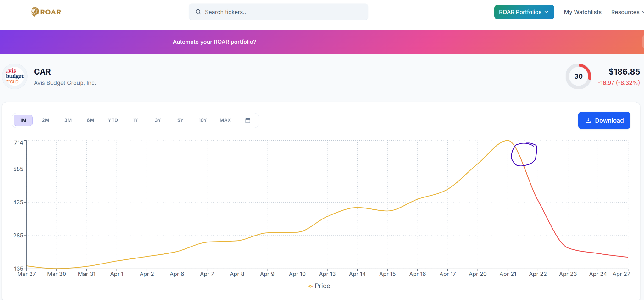This screenshot has height=300, width=644.
Task: Show MAX price history
Action: [x=225, y=120]
